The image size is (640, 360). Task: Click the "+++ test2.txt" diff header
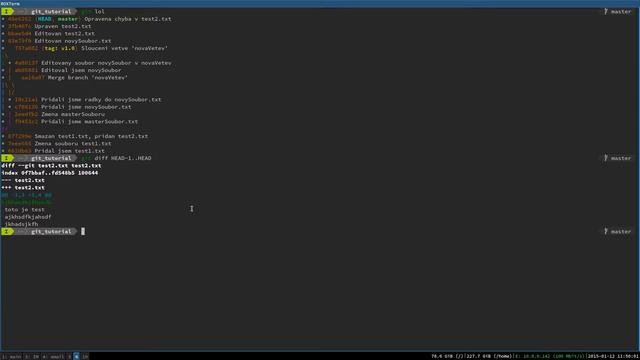[23, 188]
